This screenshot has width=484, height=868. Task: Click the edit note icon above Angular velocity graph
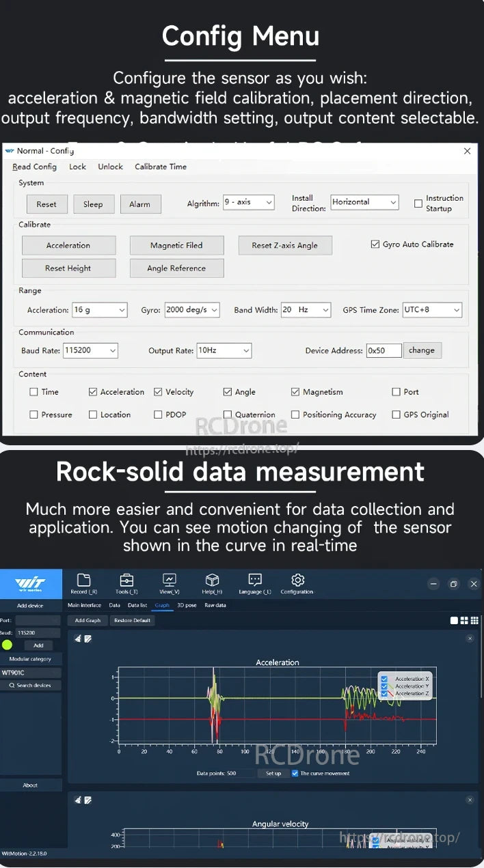click(x=88, y=800)
